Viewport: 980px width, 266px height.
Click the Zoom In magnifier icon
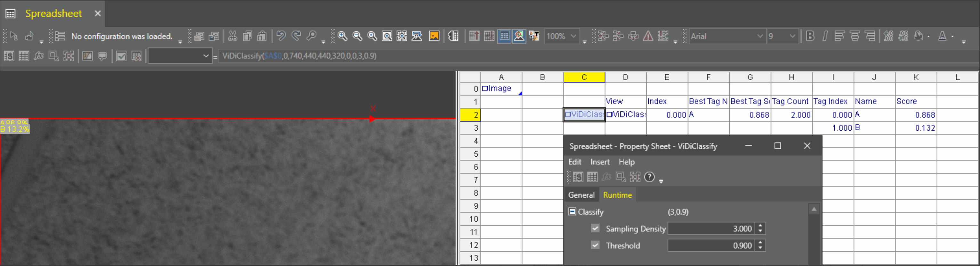point(342,36)
